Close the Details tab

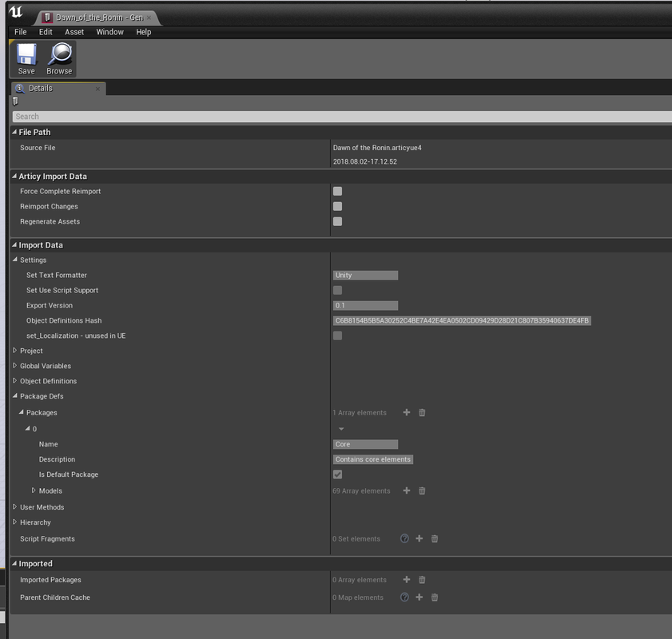pos(97,89)
